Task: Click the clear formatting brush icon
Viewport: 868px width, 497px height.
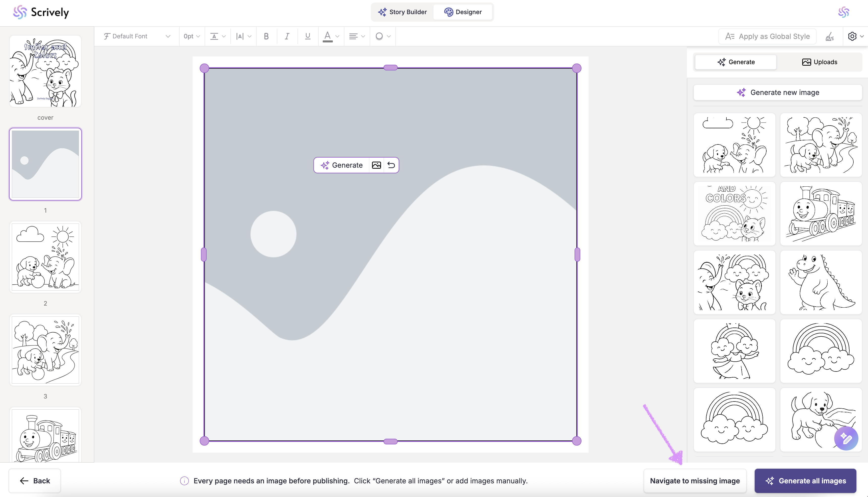Action: point(830,37)
